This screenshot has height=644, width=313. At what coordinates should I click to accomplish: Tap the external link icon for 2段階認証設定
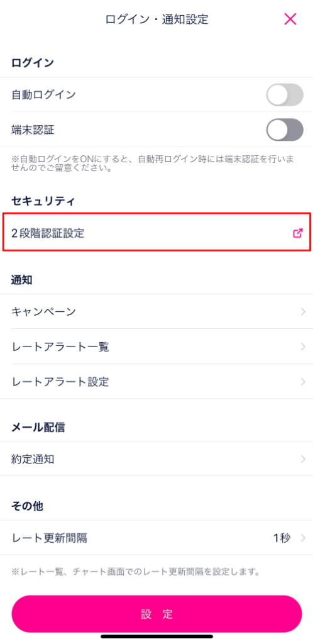(298, 233)
